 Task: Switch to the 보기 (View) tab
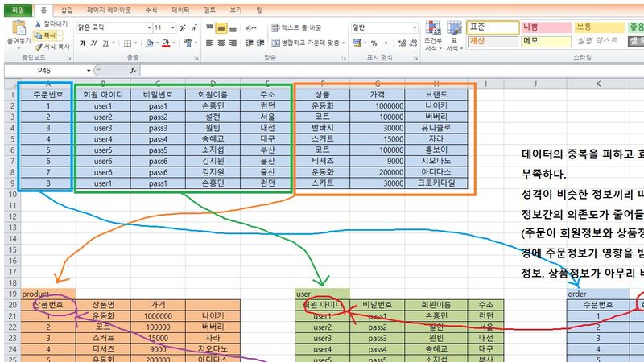[x=236, y=10]
